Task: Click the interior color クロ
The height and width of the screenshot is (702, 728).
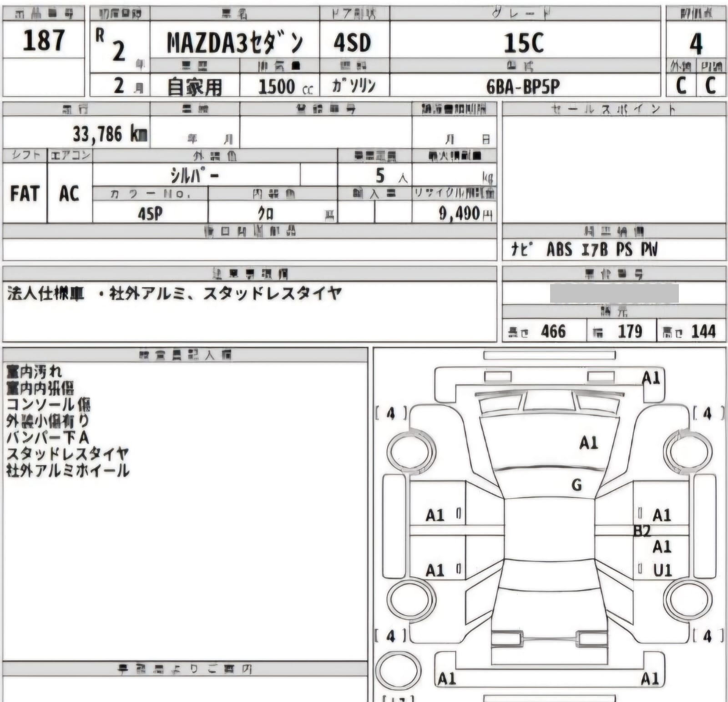Action: [x=266, y=213]
